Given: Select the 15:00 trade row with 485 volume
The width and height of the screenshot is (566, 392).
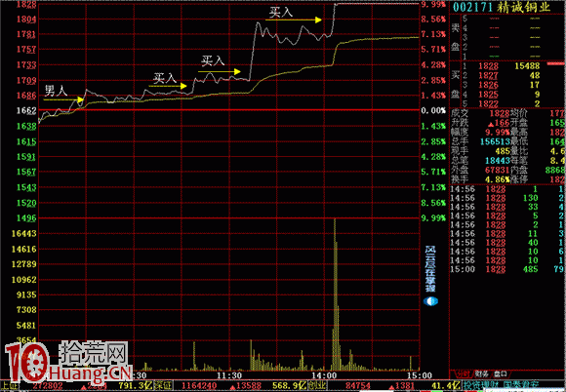Looking at the screenshot, I should [507, 269].
